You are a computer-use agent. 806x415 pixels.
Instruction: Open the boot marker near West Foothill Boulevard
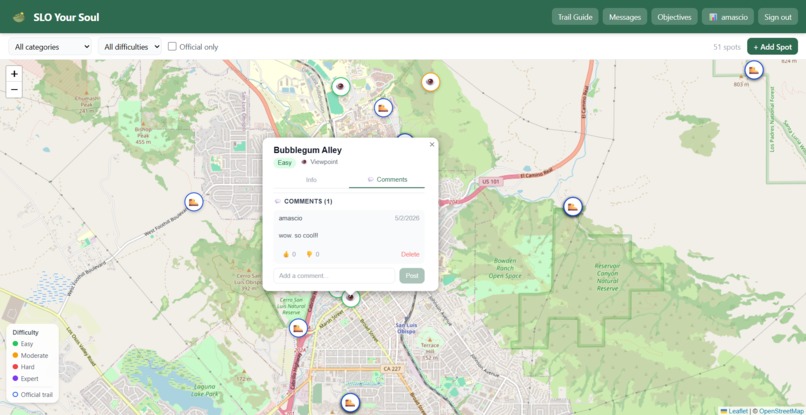pyautogui.click(x=194, y=202)
